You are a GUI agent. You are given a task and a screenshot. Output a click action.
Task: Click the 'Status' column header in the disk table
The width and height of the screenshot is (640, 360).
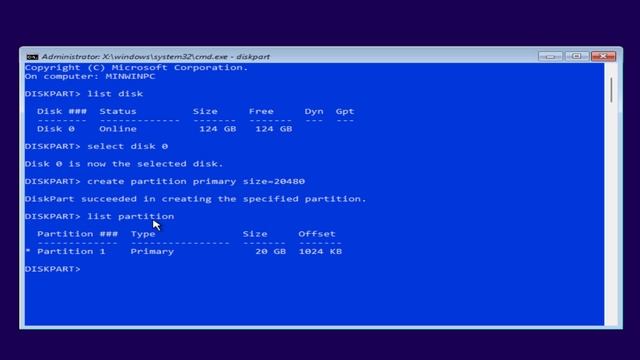118,111
